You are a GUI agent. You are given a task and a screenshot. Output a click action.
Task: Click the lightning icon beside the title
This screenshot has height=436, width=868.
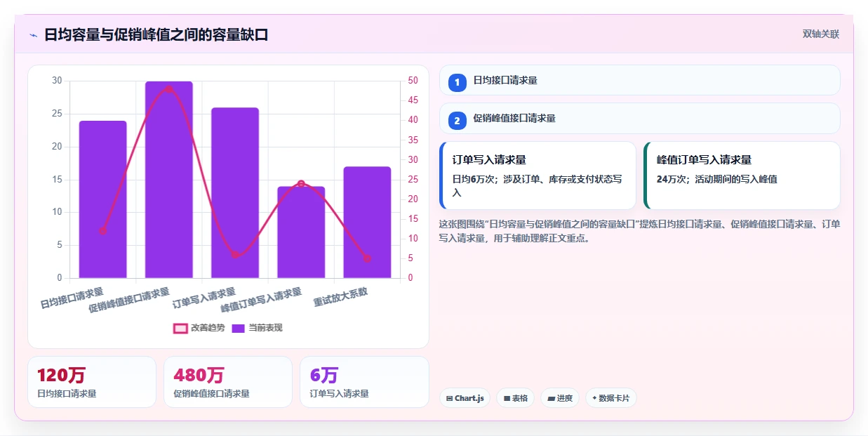[x=34, y=35]
